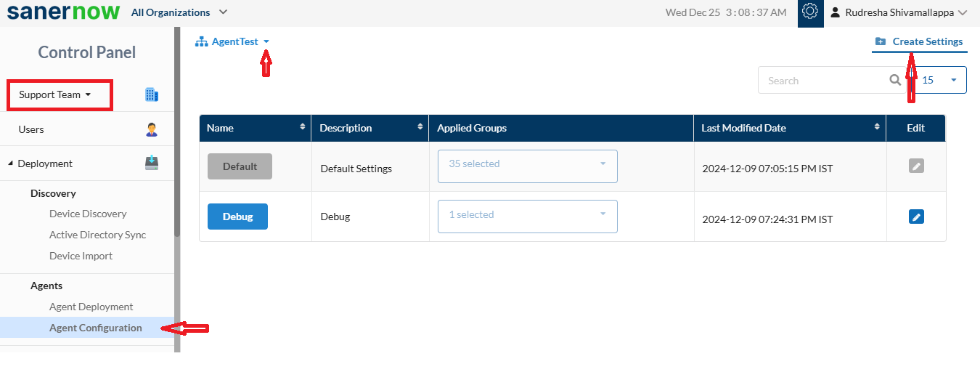The width and height of the screenshot is (980, 380).
Task: Click the organization building icon beside Support Team
Action: click(x=152, y=94)
